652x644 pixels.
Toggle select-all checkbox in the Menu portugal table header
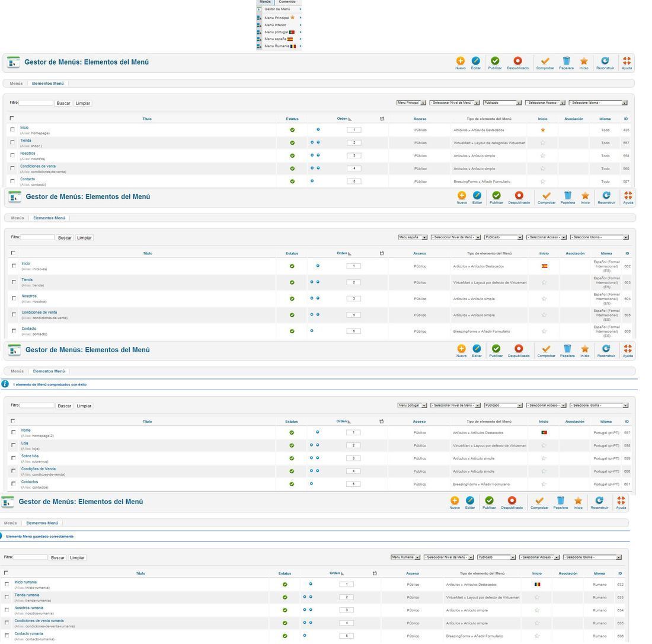[12, 421]
